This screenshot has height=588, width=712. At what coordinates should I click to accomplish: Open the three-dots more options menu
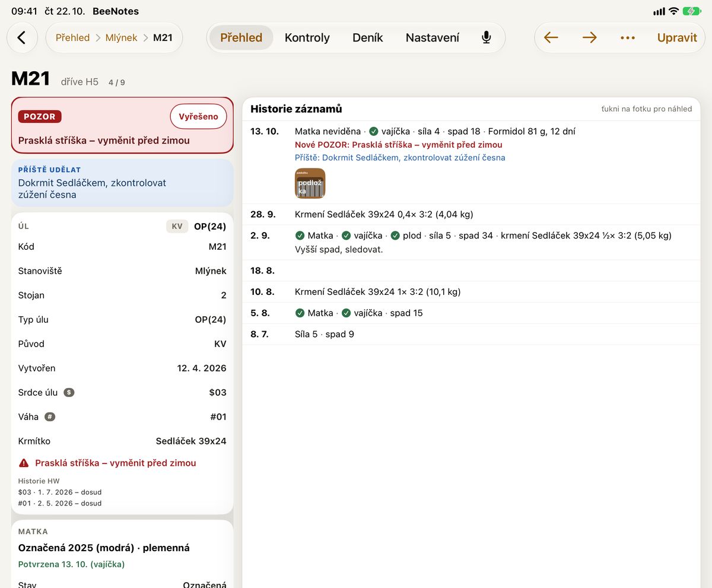pyautogui.click(x=627, y=37)
